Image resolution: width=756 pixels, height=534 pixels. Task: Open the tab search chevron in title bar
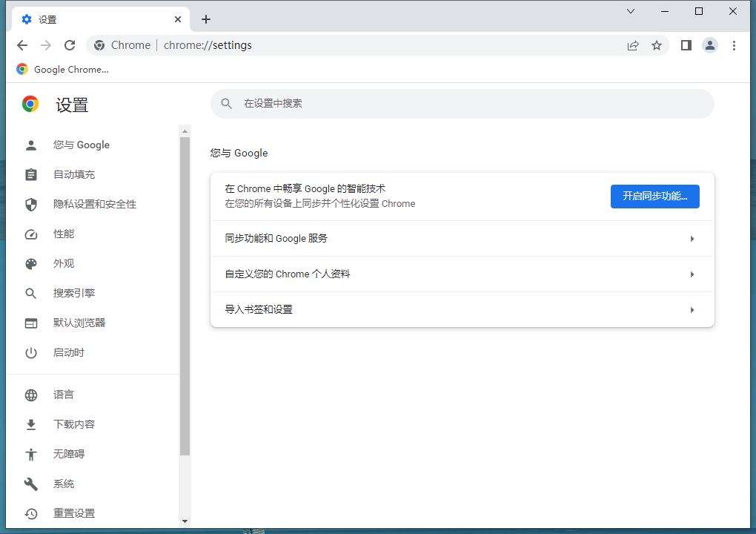[x=631, y=11]
